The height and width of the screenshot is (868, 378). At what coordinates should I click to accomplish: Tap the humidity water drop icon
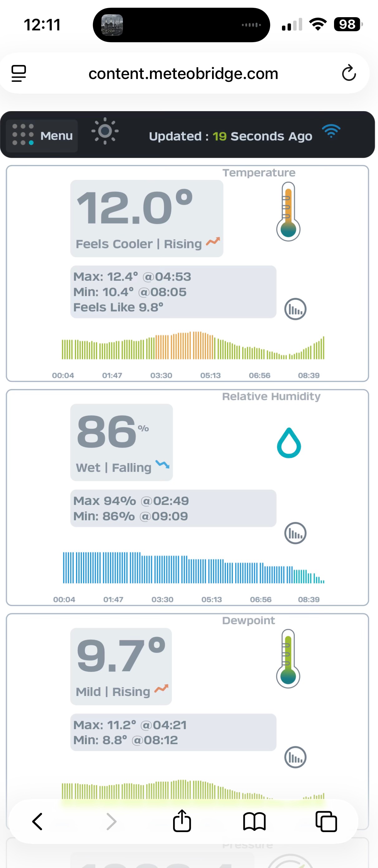click(289, 443)
